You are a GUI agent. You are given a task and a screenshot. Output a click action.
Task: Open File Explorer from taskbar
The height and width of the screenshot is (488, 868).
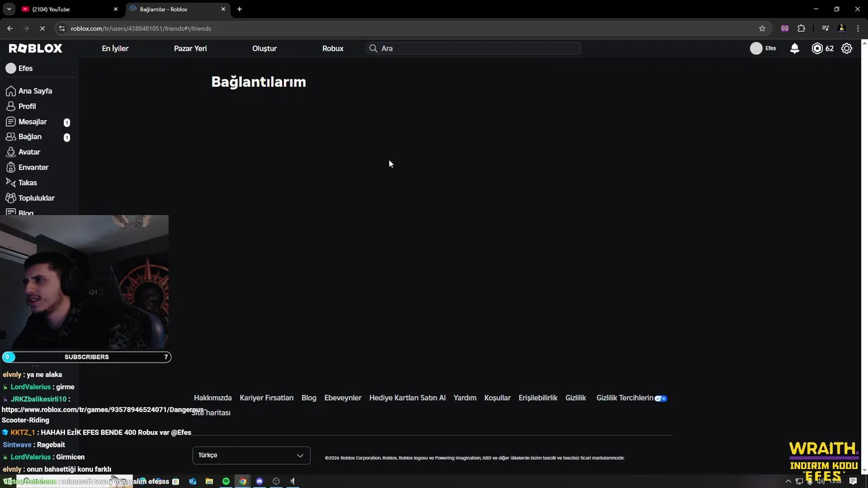coord(209,481)
